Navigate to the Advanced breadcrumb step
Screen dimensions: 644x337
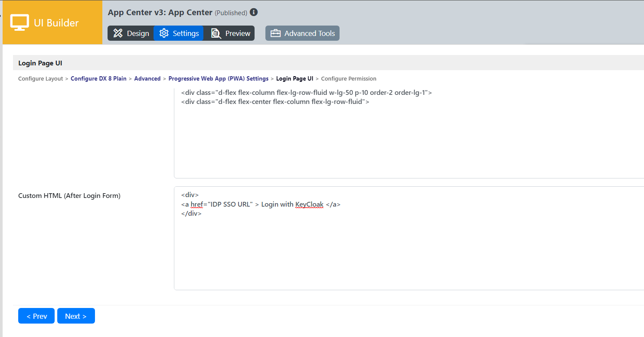pyautogui.click(x=147, y=79)
